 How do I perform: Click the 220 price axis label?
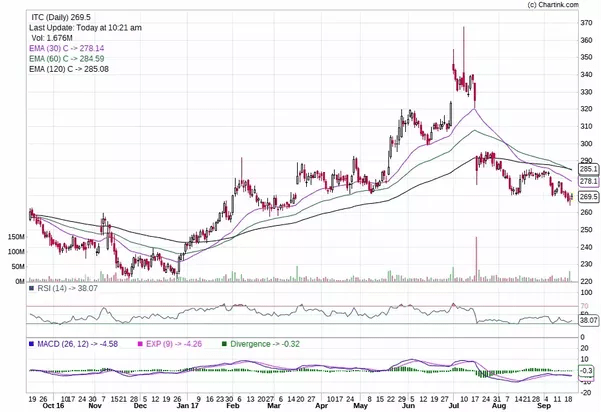[586, 281]
